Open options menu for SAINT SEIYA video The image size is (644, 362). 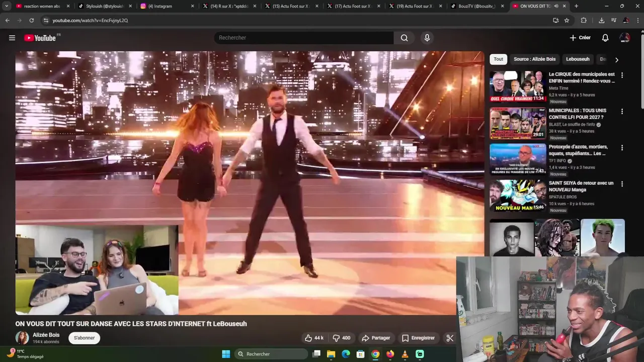click(x=622, y=184)
